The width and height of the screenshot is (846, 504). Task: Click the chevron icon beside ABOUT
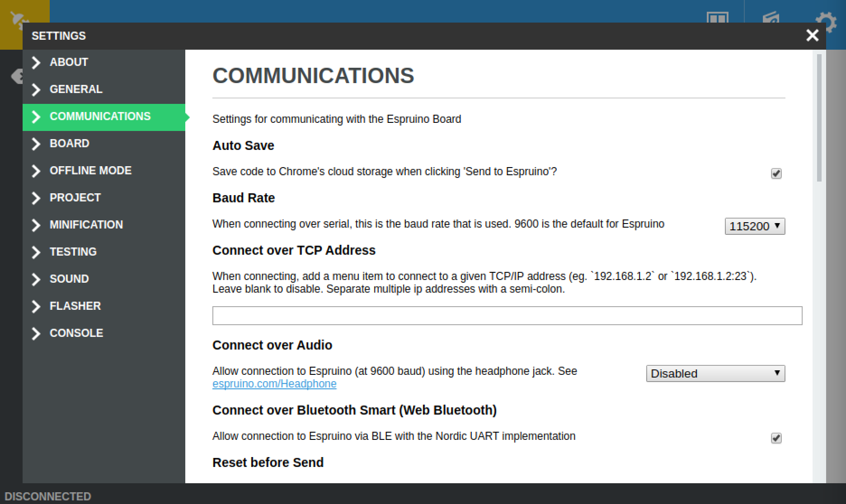click(36, 63)
